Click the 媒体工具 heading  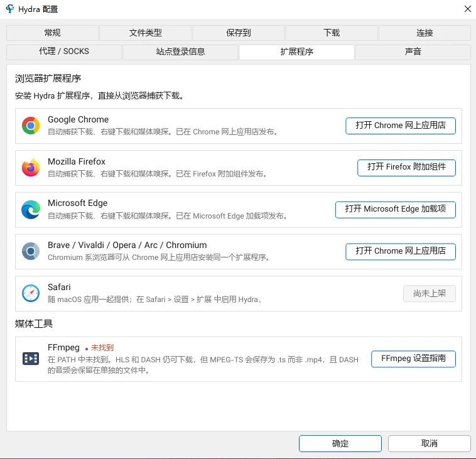(x=34, y=323)
